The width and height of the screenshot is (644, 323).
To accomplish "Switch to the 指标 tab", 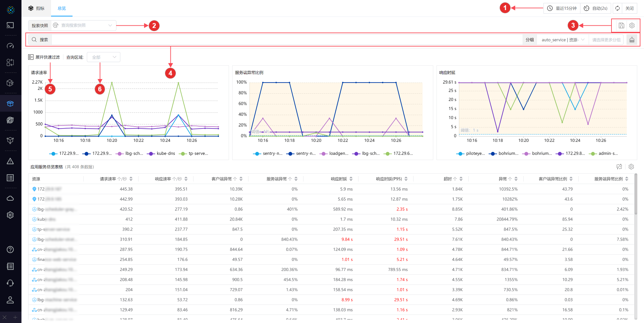I will [x=36, y=8].
